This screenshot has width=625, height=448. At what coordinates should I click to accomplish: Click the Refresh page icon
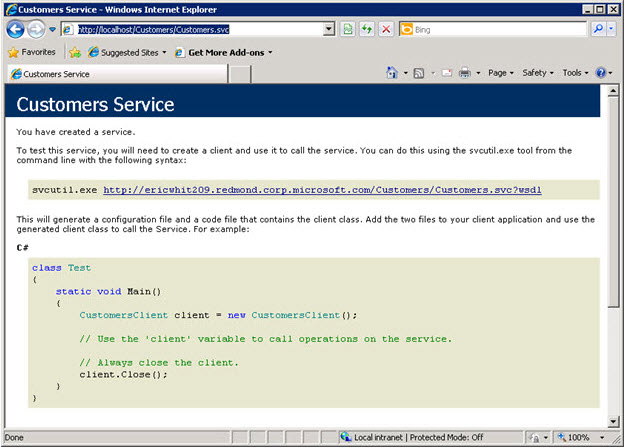pos(367,29)
